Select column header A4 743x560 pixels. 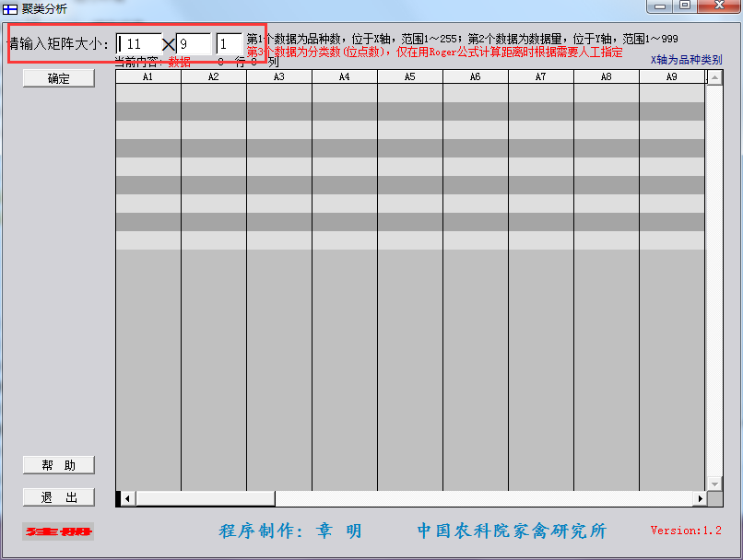(x=345, y=76)
